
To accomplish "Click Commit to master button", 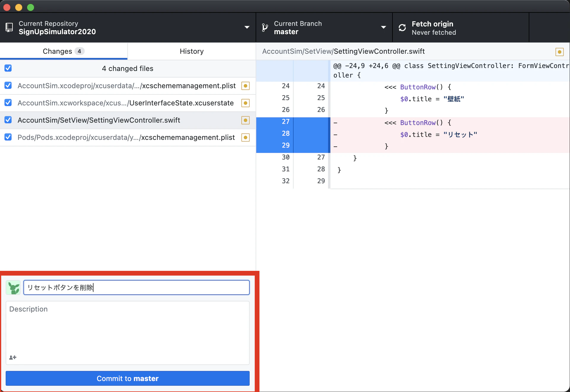I will (x=128, y=378).
